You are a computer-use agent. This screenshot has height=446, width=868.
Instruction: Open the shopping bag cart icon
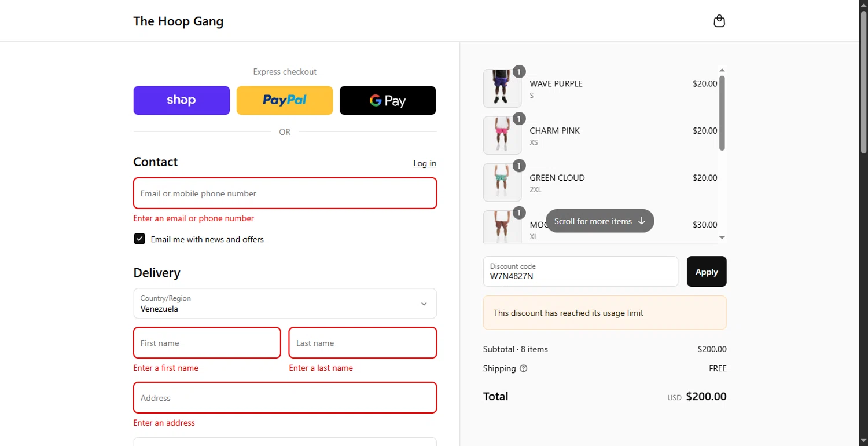719,21
